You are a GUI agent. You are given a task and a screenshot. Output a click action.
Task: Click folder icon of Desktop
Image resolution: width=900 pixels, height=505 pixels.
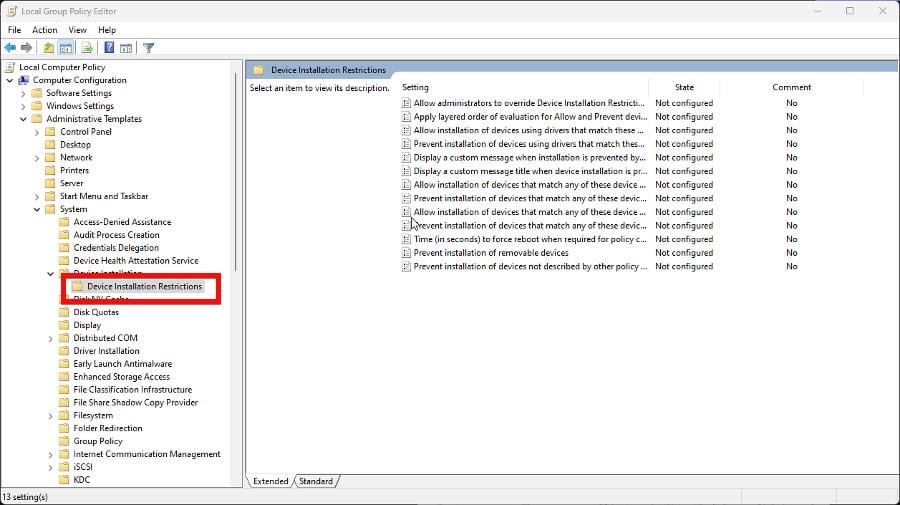51,145
